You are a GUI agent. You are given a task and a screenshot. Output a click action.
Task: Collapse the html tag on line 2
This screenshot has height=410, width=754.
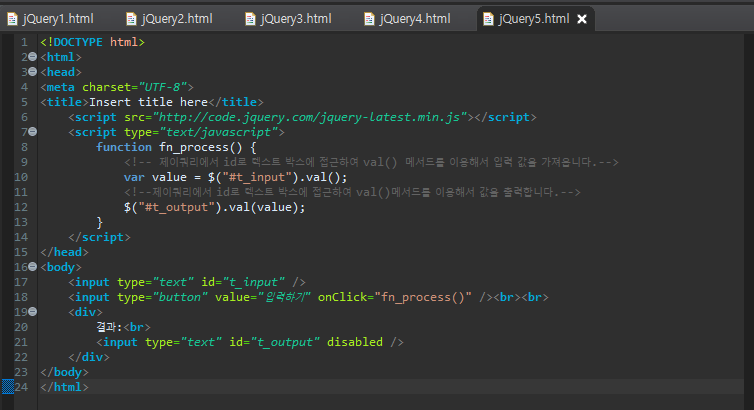click(x=33, y=57)
